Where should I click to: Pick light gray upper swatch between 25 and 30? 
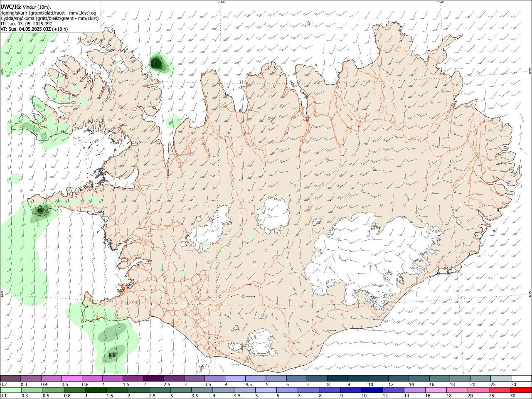point(501,378)
